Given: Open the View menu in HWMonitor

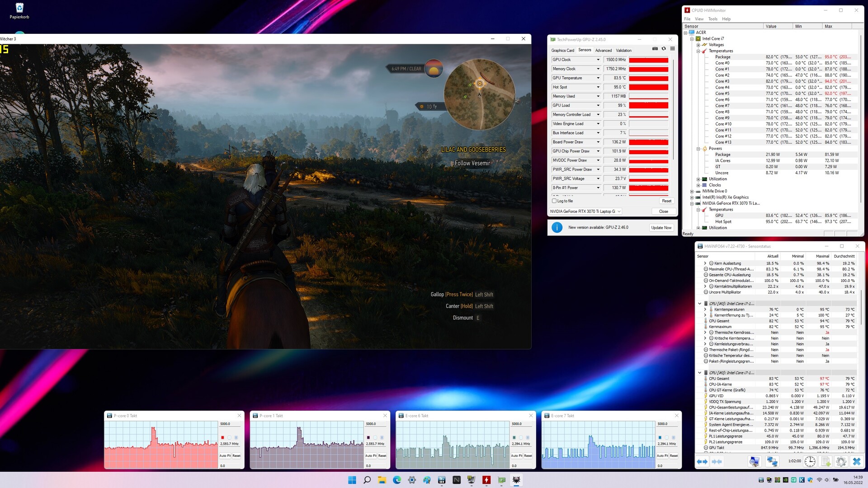Looking at the screenshot, I should (699, 19).
